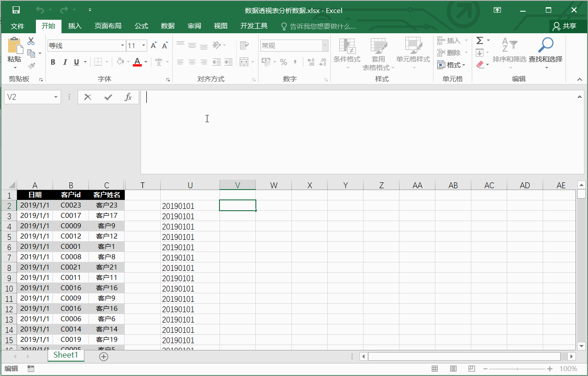Click the increase indent icon

[x=228, y=62]
